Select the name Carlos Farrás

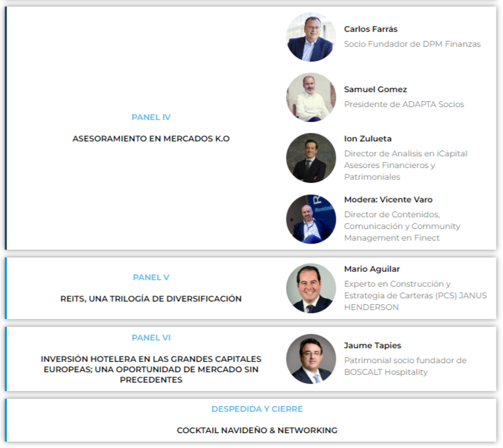(x=371, y=29)
